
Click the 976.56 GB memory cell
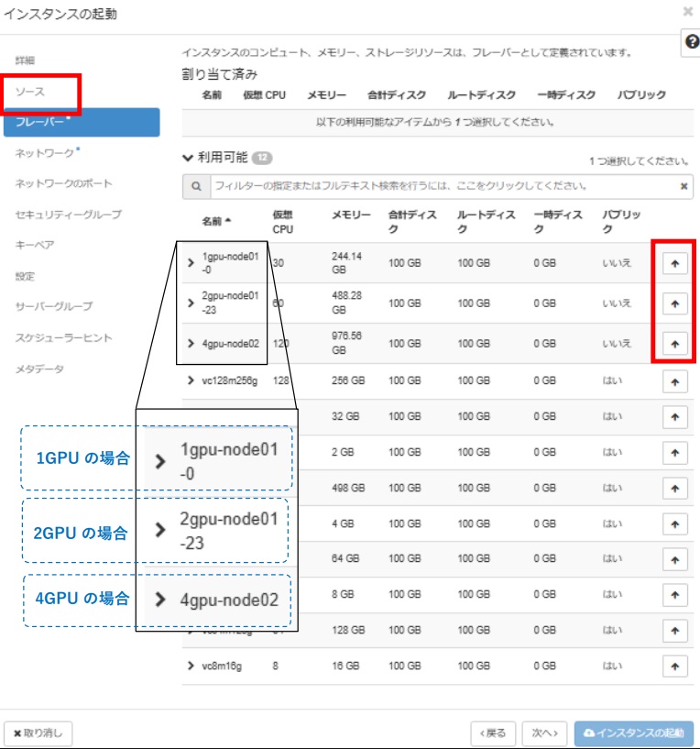[346, 343]
